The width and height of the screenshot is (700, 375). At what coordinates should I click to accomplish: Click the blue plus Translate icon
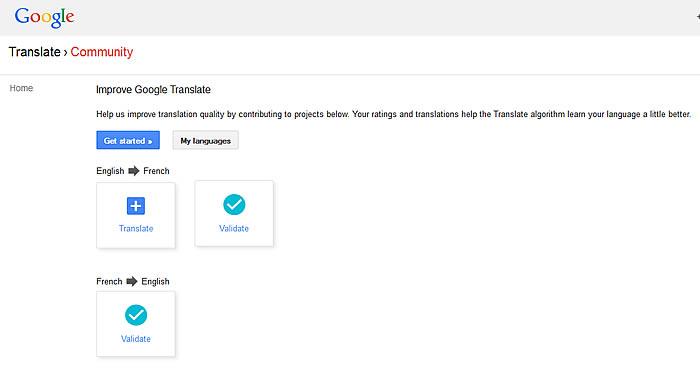(x=136, y=206)
